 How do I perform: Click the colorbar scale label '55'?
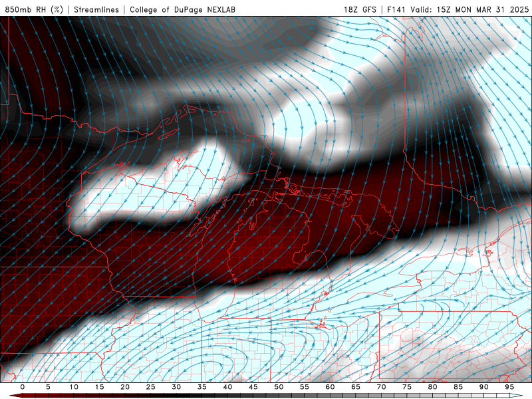[305, 387]
